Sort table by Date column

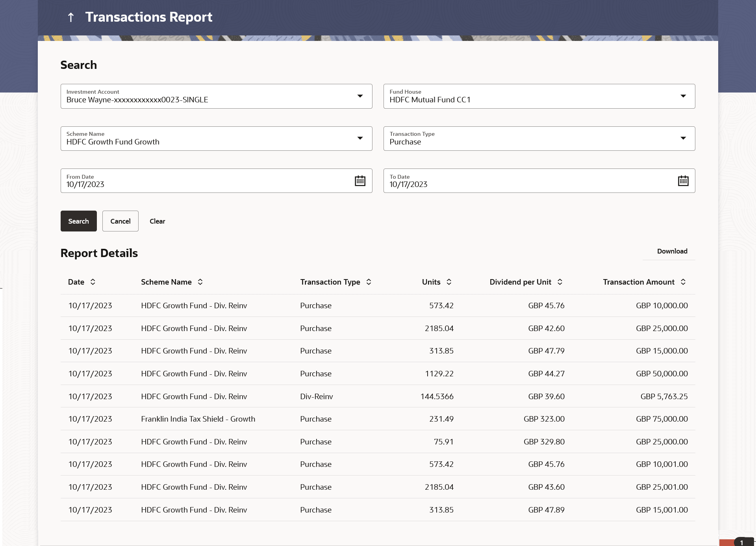point(93,282)
